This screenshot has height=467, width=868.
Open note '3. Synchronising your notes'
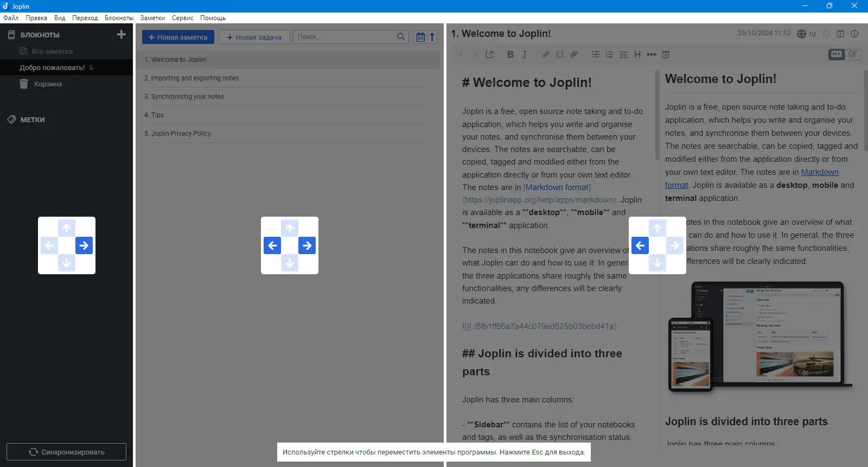(x=288, y=97)
